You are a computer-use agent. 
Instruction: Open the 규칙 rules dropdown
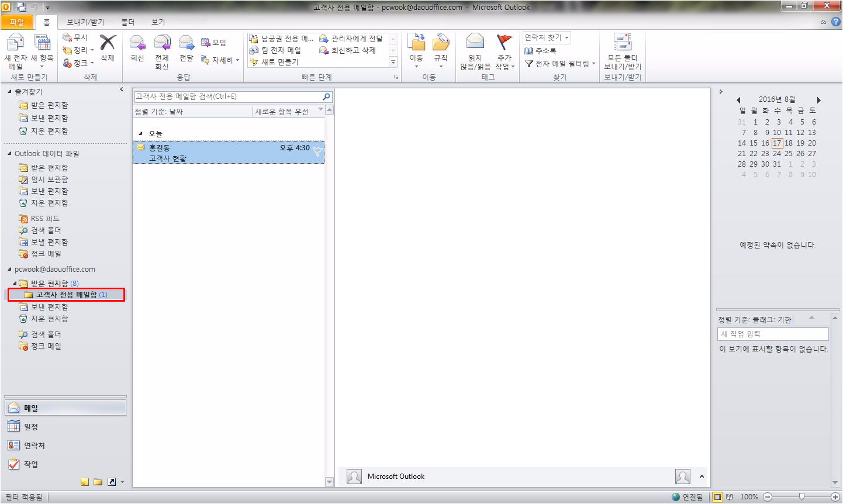click(441, 52)
